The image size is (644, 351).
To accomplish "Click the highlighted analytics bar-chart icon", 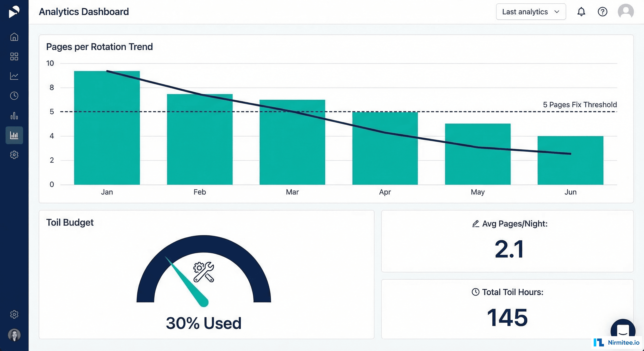I will pos(14,135).
